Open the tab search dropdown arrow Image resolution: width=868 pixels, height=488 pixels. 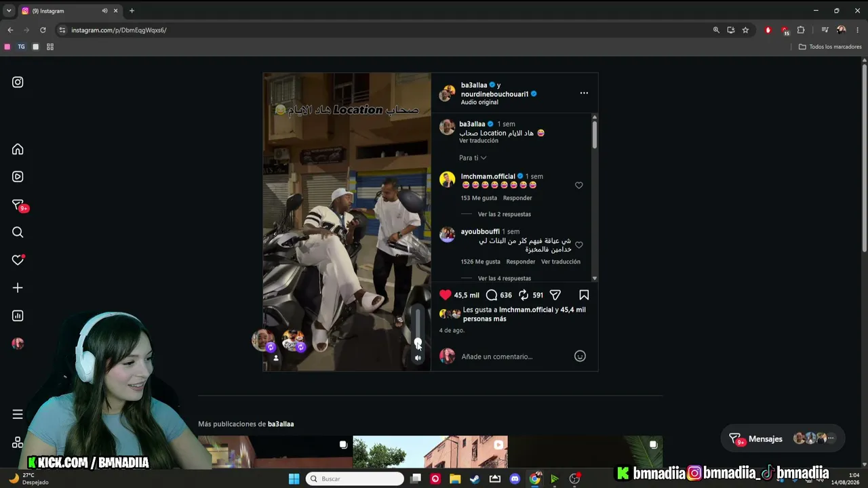(9, 11)
